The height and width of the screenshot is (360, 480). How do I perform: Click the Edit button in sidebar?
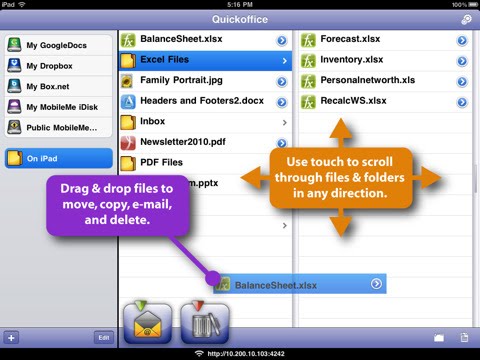tap(104, 338)
